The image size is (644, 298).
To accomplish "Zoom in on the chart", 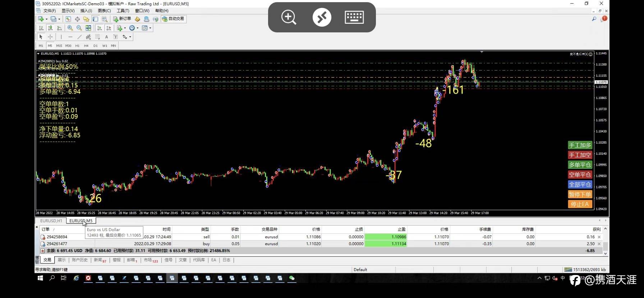I will tap(70, 28).
